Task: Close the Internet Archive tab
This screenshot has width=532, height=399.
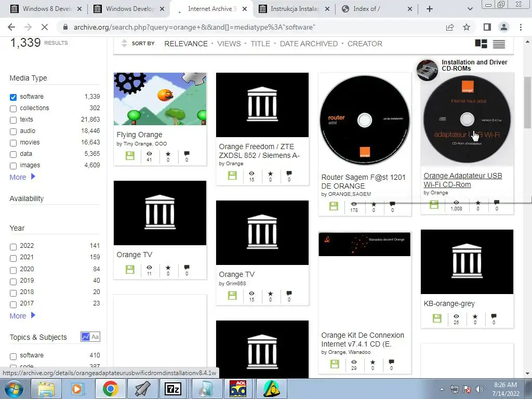Action: tap(245, 9)
